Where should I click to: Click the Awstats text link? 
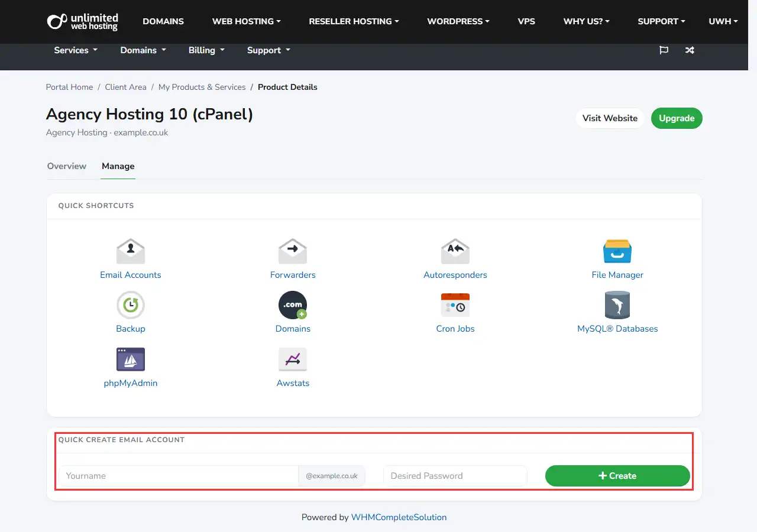click(293, 383)
